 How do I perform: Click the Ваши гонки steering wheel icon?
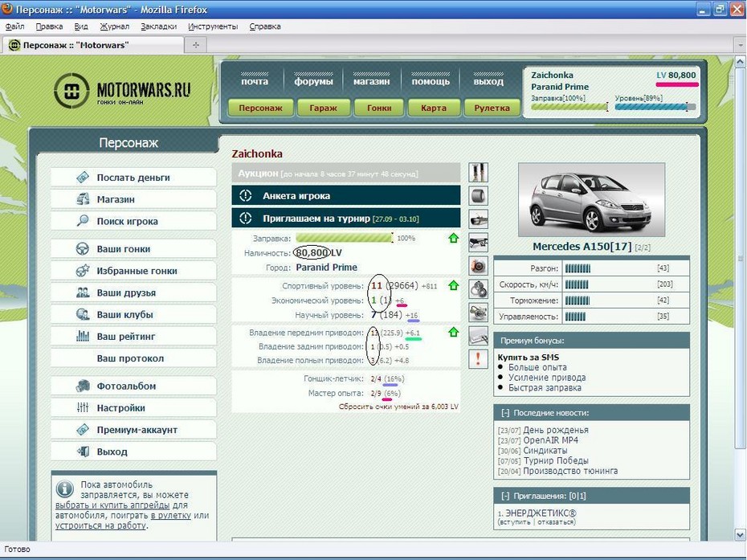pyautogui.click(x=83, y=248)
